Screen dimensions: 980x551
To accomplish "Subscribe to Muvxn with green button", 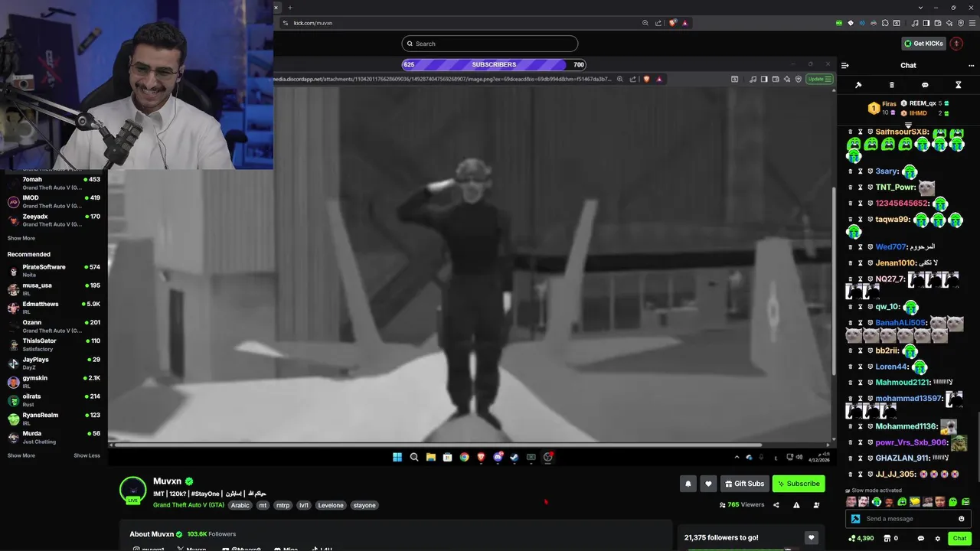I will pos(799,484).
